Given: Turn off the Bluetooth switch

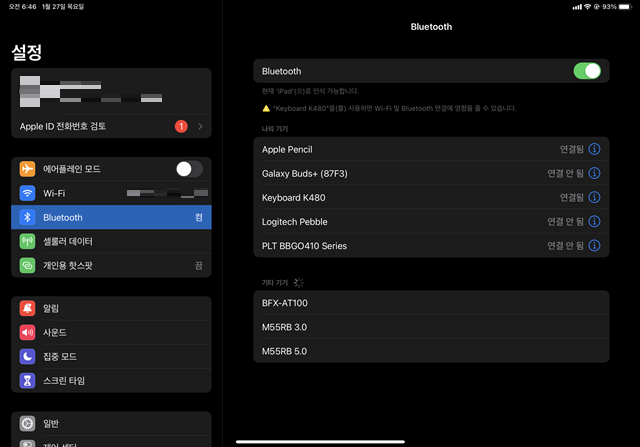Looking at the screenshot, I should pyautogui.click(x=587, y=71).
